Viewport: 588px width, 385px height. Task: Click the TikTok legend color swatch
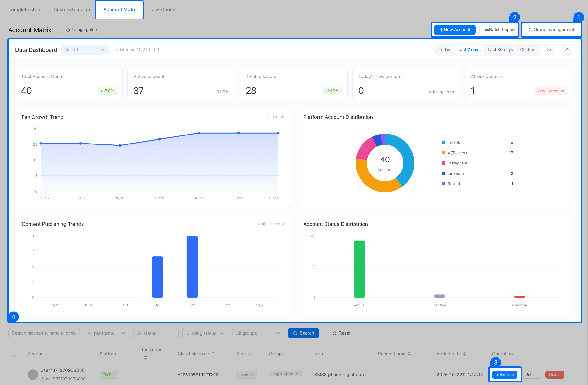[x=443, y=142]
